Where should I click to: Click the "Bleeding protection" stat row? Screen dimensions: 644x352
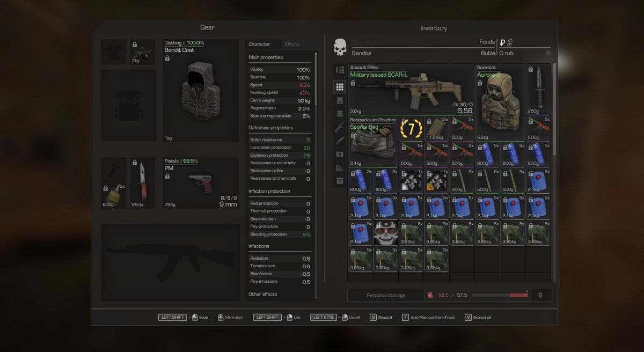coord(280,234)
